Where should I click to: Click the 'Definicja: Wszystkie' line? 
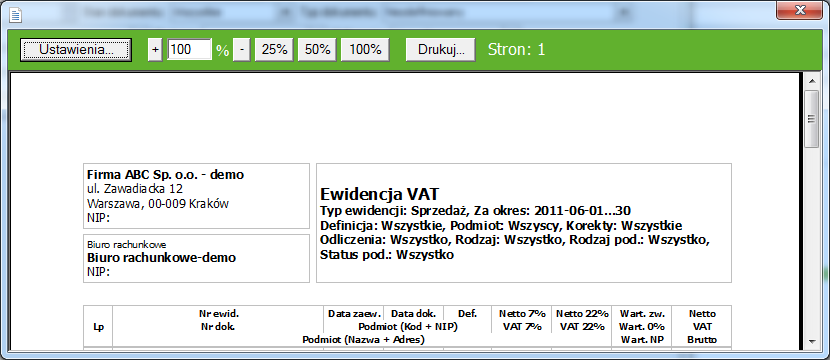(501, 226)
